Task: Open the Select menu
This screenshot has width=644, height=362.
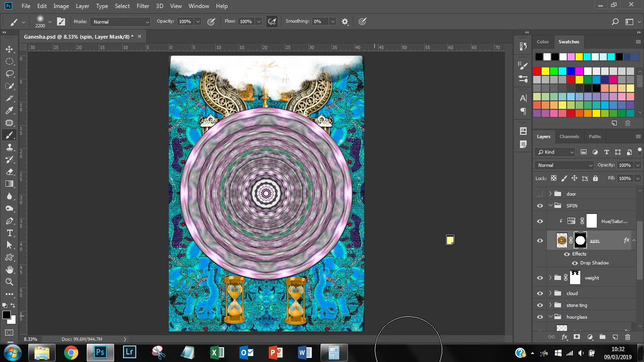Action: 122,6
